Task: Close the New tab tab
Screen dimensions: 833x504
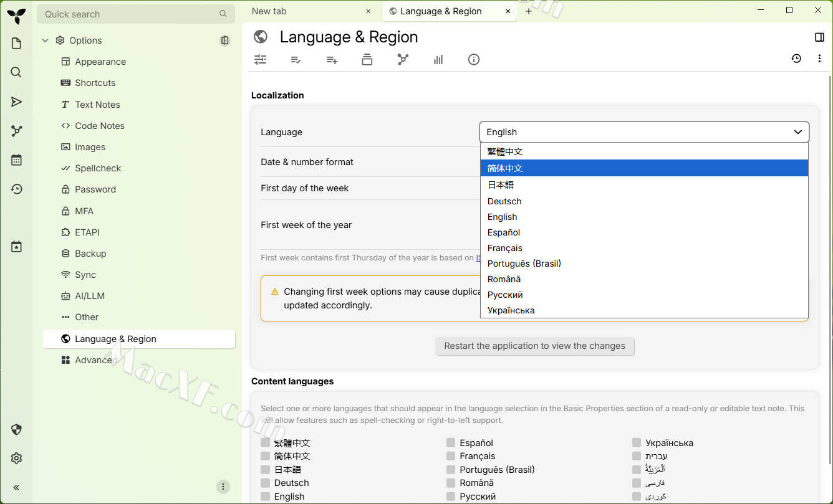Action: coord(368,11)
